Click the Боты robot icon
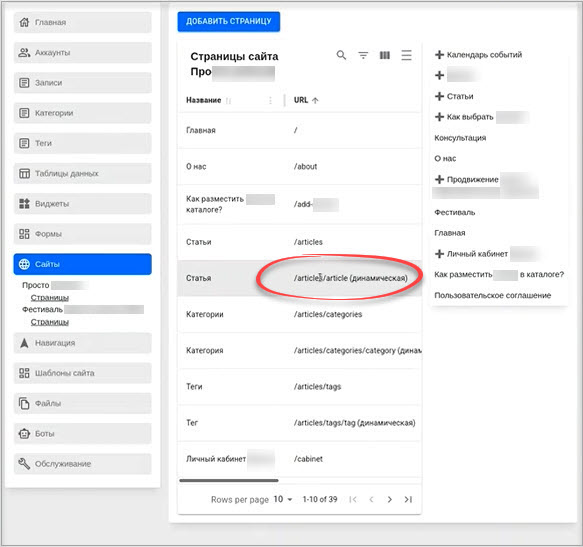 pos(24,434)
